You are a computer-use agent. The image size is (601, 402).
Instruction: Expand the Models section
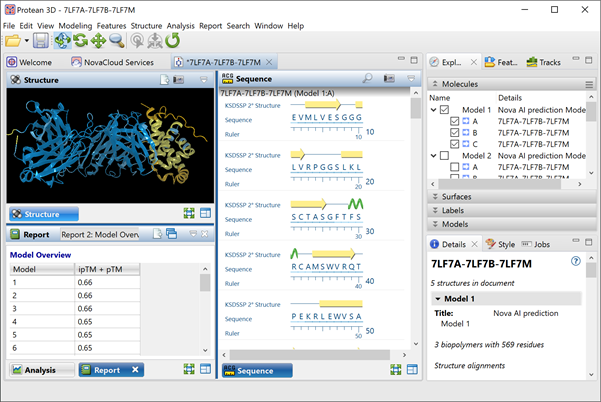point(435,224)
